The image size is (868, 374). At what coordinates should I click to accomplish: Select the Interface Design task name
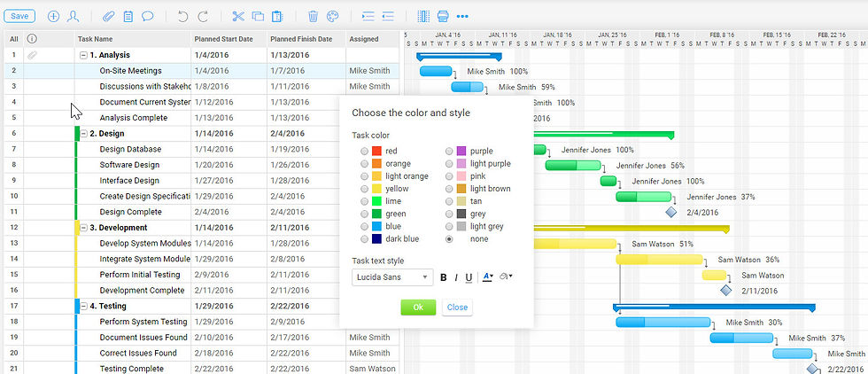pyautogui.click(x=129, y=181)
